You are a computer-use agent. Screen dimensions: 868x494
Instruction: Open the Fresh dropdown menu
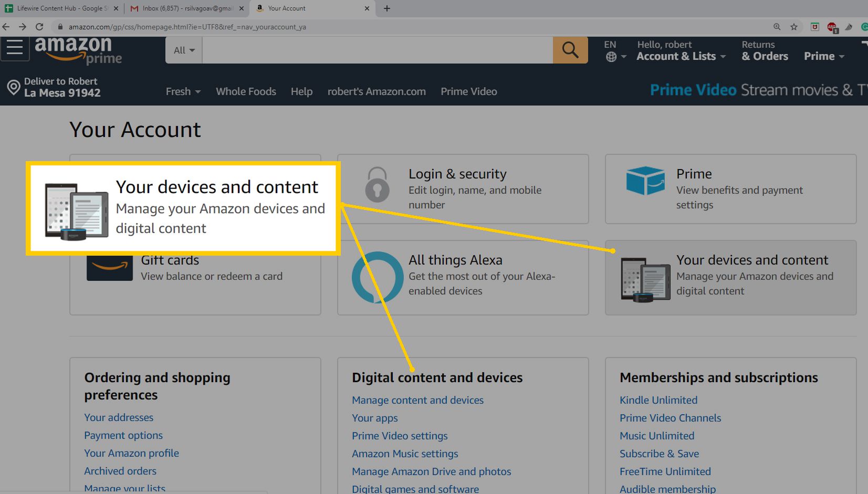(183, 91)
